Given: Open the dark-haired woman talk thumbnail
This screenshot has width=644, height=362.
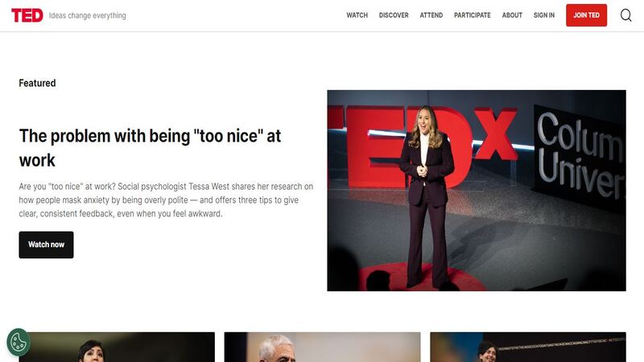Looking at the screenshot, I should tap(117, 348).
